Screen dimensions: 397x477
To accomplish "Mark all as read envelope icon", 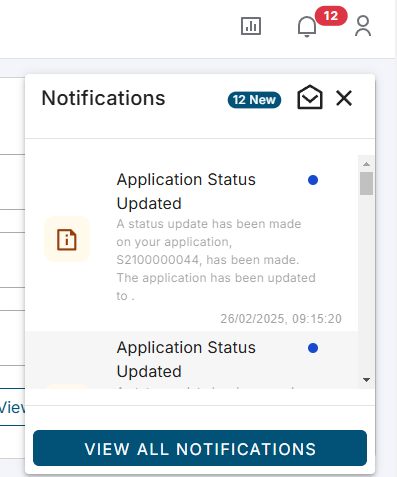I will click(310, 98).
